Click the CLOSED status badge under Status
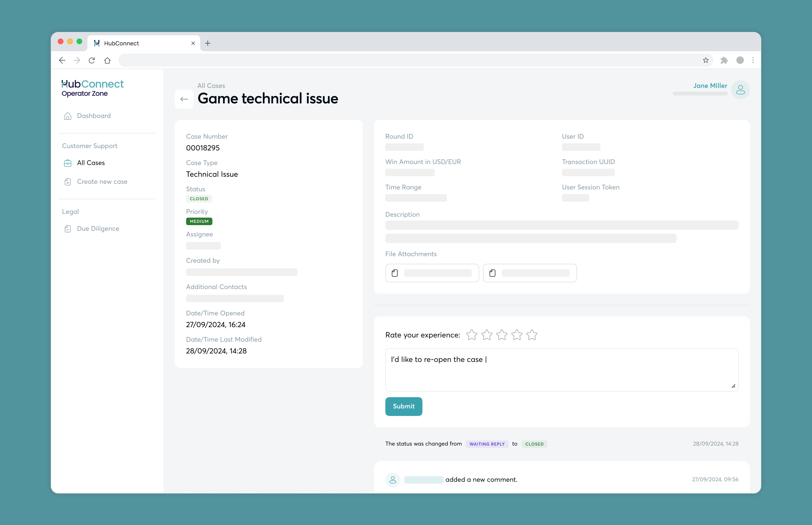The image size is (812, 525). pyautogui.click(x=199, y=199)
